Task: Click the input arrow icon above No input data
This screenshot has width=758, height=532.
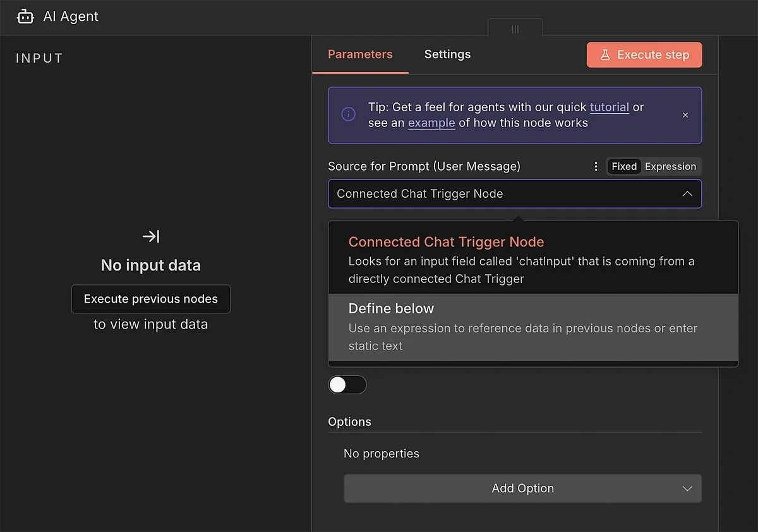Action: 151,236
